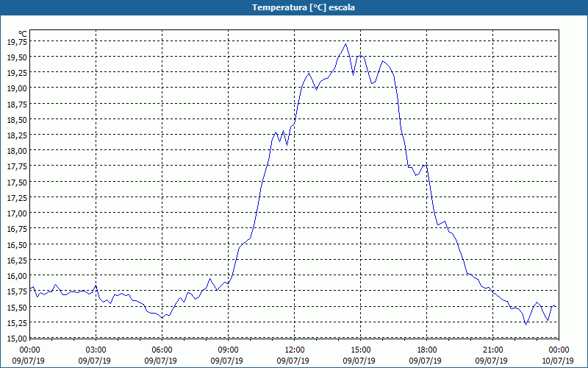This screenshot has height=368, width=588.
Task: Click the 17,00 y-axis label
Action: click(x=17, y=213)
